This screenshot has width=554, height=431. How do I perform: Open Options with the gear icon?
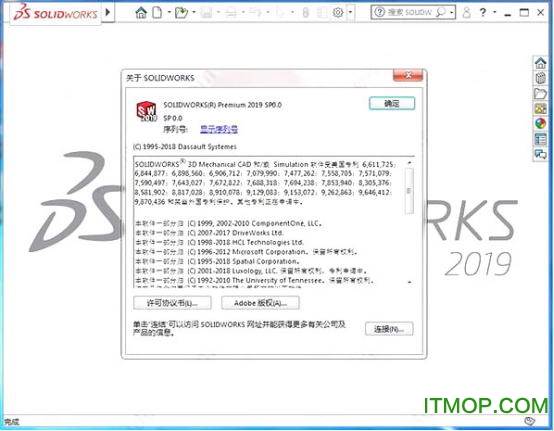[x=338, y=13]
